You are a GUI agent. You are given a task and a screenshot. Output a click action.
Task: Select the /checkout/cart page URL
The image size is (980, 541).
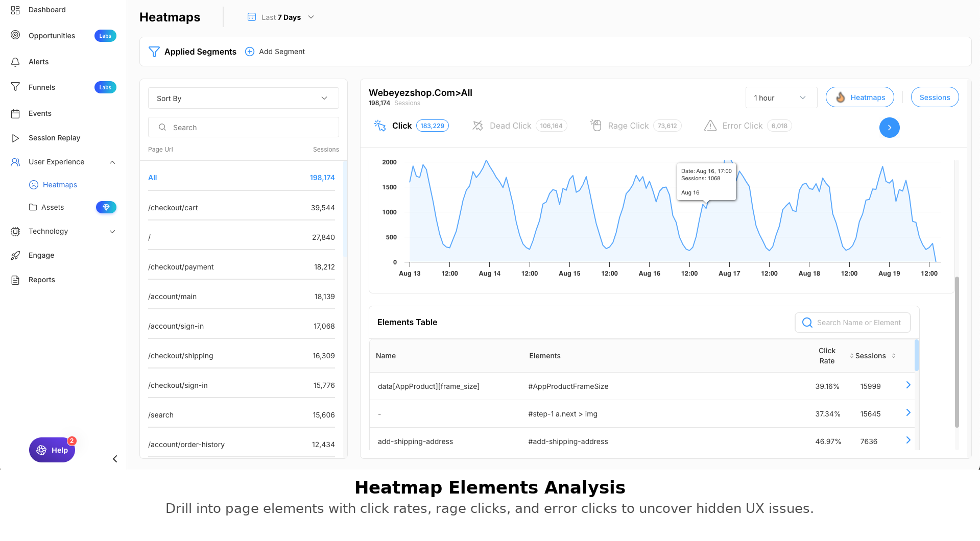pyautogui.click(x=173, y=208)
